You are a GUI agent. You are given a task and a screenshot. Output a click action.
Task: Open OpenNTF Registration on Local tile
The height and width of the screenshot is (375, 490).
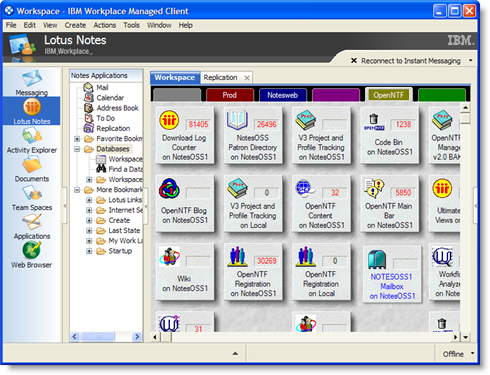[x=321, y=272]
